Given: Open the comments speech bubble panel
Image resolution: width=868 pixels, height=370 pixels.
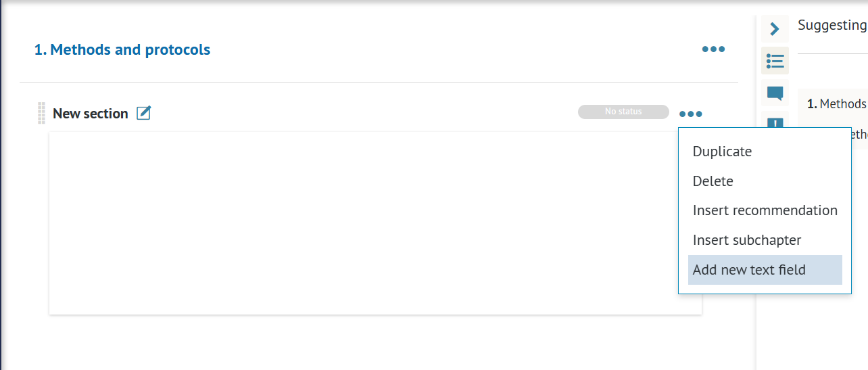Looking at the screenshot, I should 775,93.
